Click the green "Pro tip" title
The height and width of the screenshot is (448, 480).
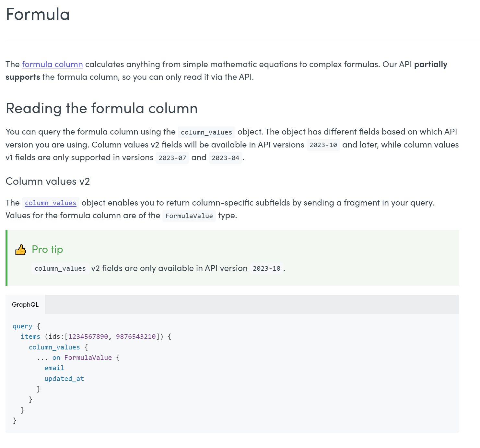pos(47,249)
